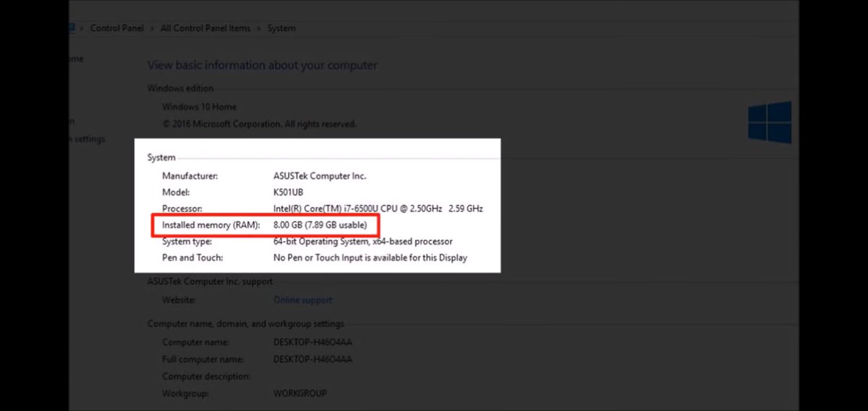Select the 'Intel(R) Core(TM) i7-6500U' processor value
Viewport: 868px width, 411px height.
pyautogui.click(x=378, y=208)
